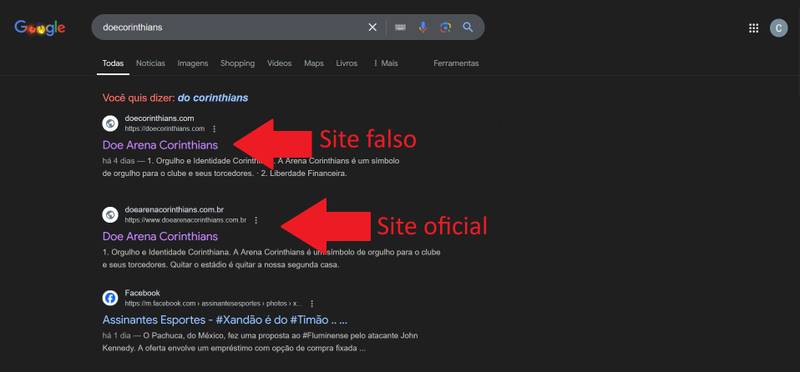Click the Facebook favicon icon

point(110,298)
